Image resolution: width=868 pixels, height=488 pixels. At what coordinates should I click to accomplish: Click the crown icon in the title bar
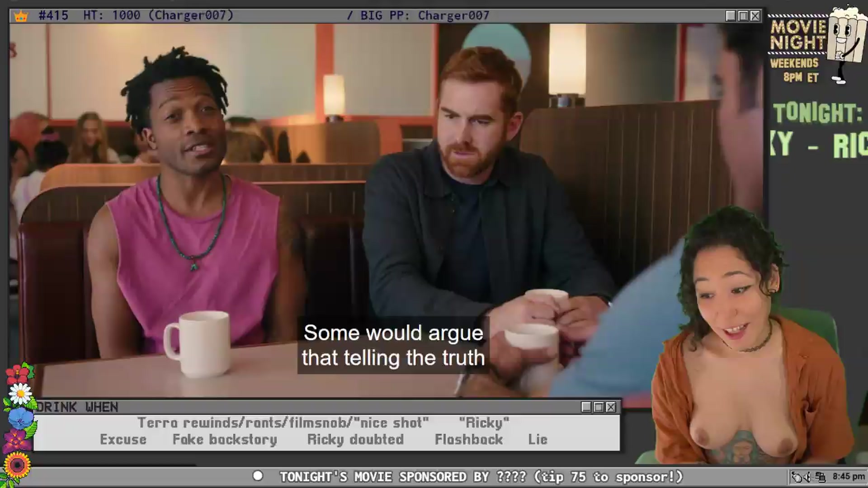tap(21, 16)
